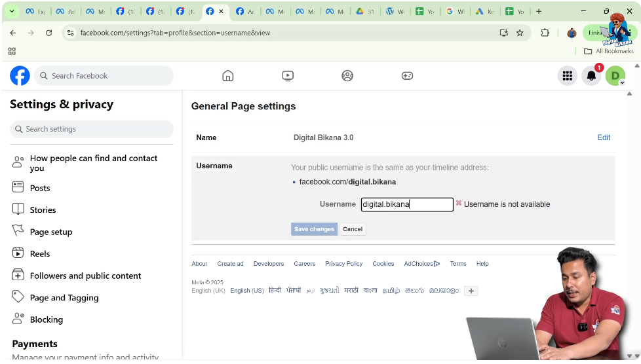Open the Posts settings item
641x364 pixels.
pos(92,188)
